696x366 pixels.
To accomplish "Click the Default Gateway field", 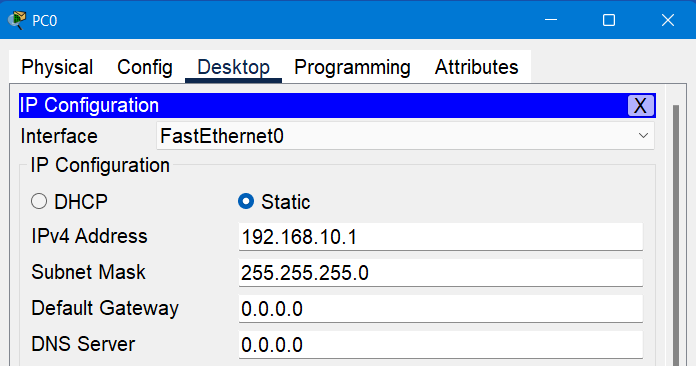I will [x=440, y=309].
